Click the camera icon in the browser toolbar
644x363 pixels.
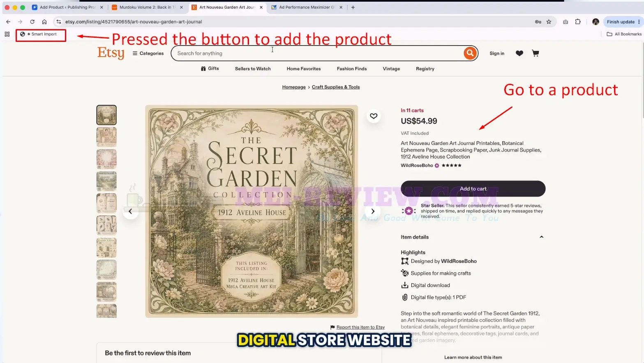click(x=566, y=22)
